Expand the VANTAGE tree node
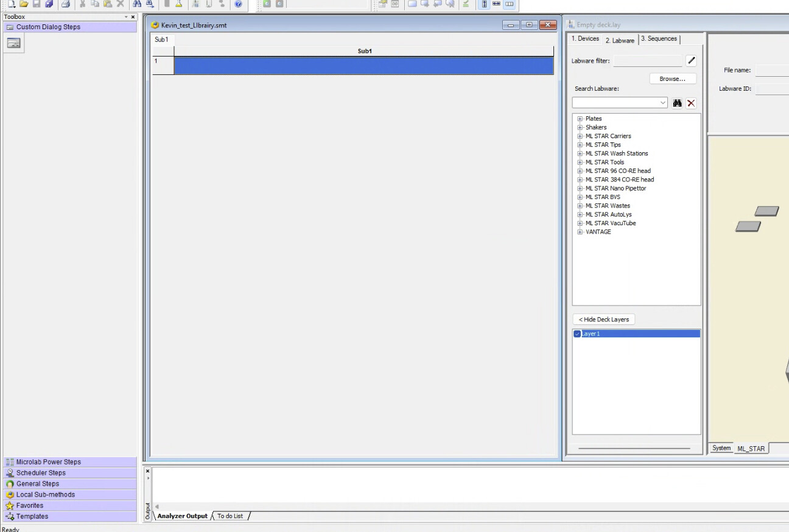The height and width of the screenshot is (532, 789). 580,232
